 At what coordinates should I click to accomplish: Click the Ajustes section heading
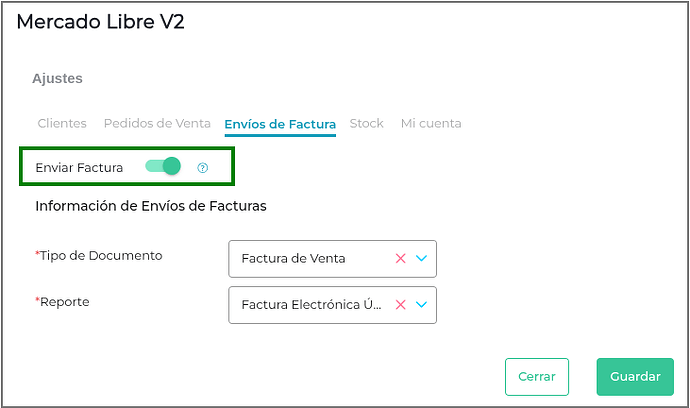coord(57,78)
